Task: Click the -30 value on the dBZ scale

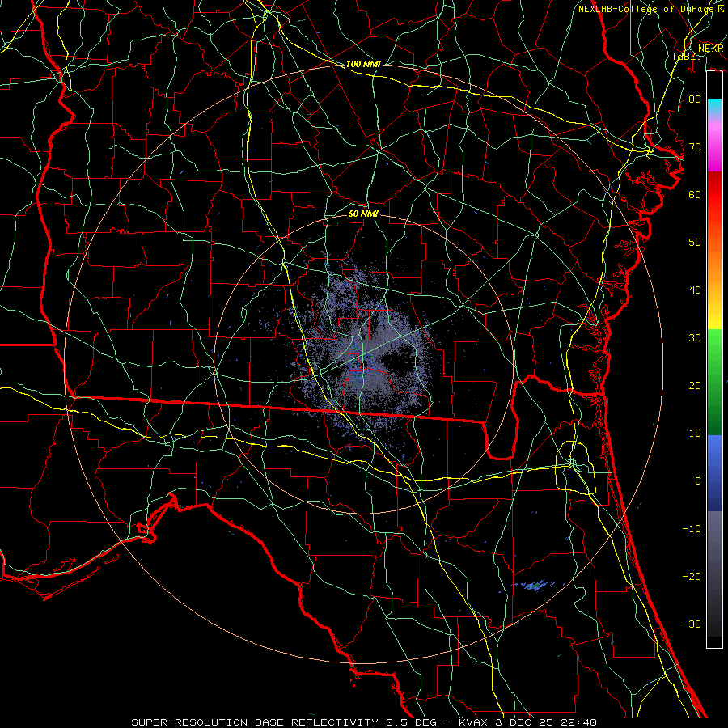Action: click(692, 624)
